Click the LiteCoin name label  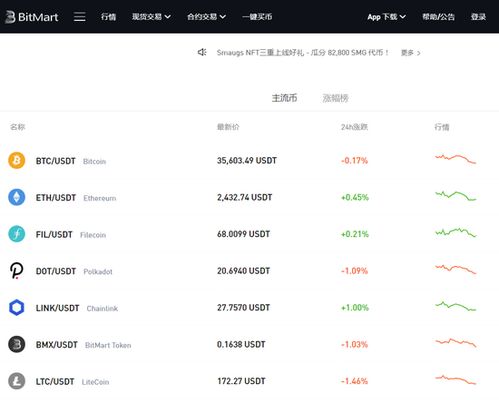tap(95, 382)
